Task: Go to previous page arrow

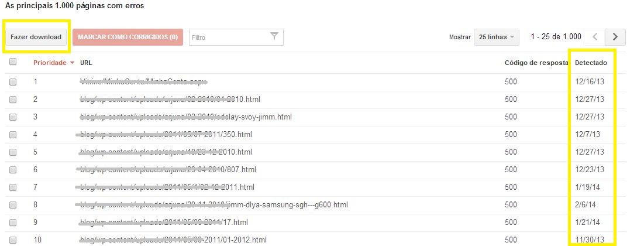Action: (x=595, y=37)
